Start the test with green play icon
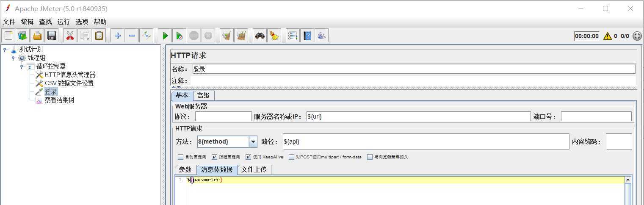Viewport: 644px width, 205px height. click(165, 36)
